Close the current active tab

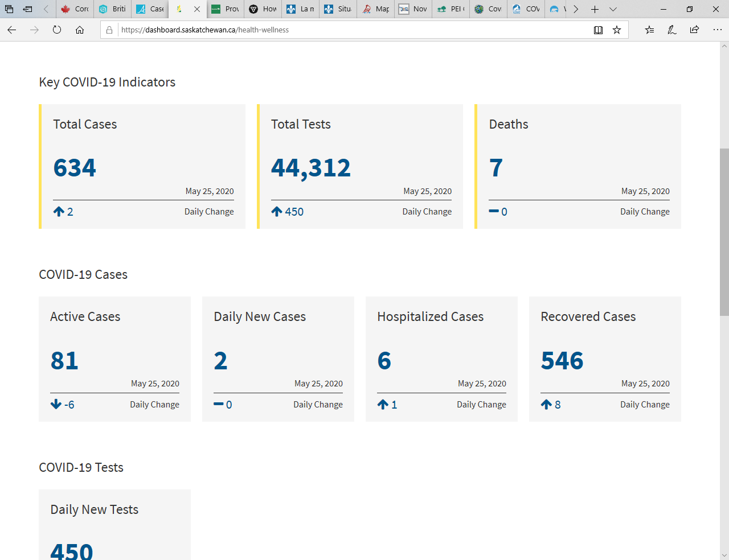tap(197, 9)
